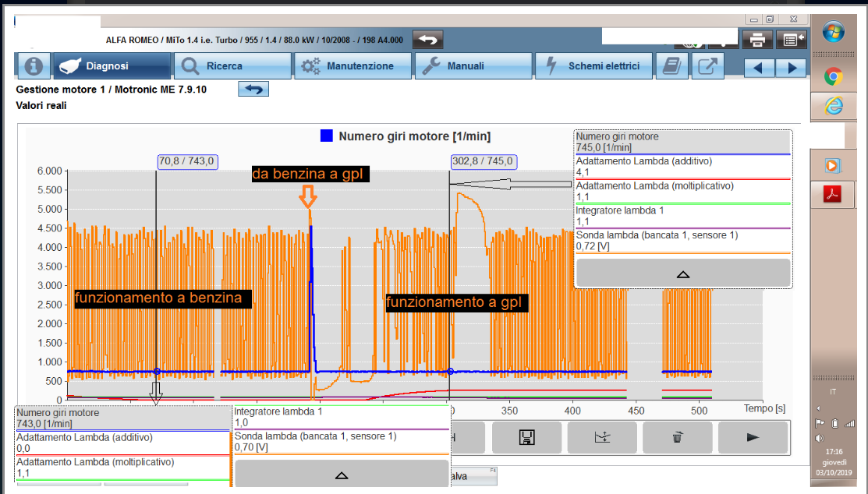Click the Gestione motore 1 / Motronic ME 7.9.10 heading

pos(112,89)
